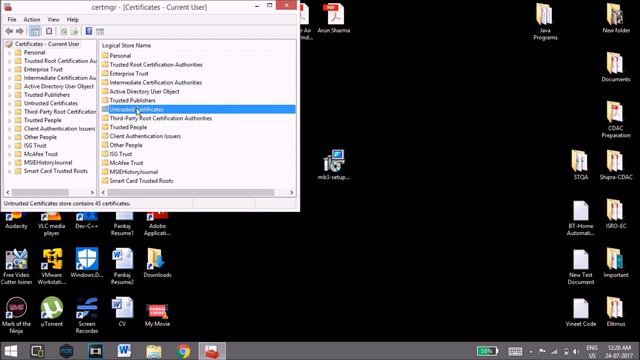Open Google Chrome from the taskbar
Viewport: 640px width, 360px height.
pyautogui.click(x=183, y=351)
